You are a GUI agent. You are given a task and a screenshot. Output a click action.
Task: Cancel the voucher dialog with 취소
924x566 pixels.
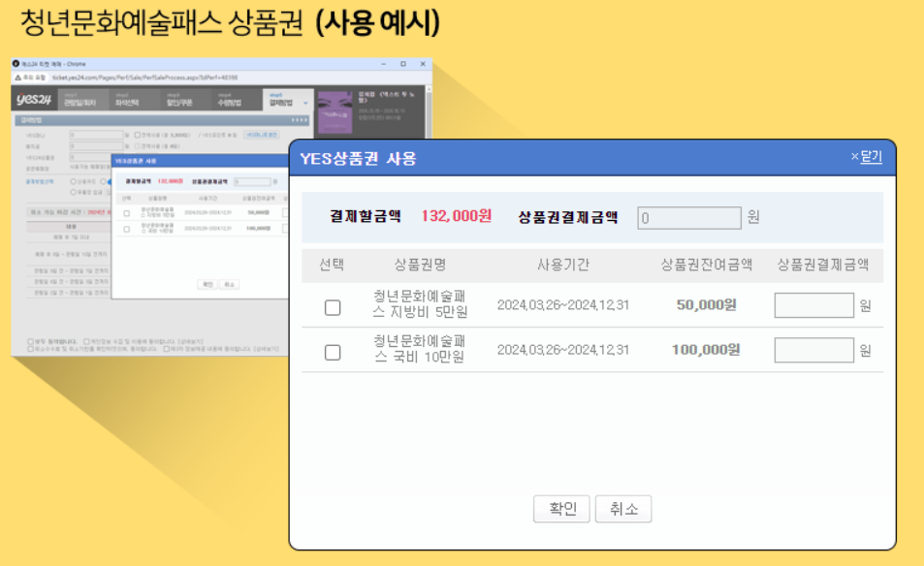tap(623, 508)
